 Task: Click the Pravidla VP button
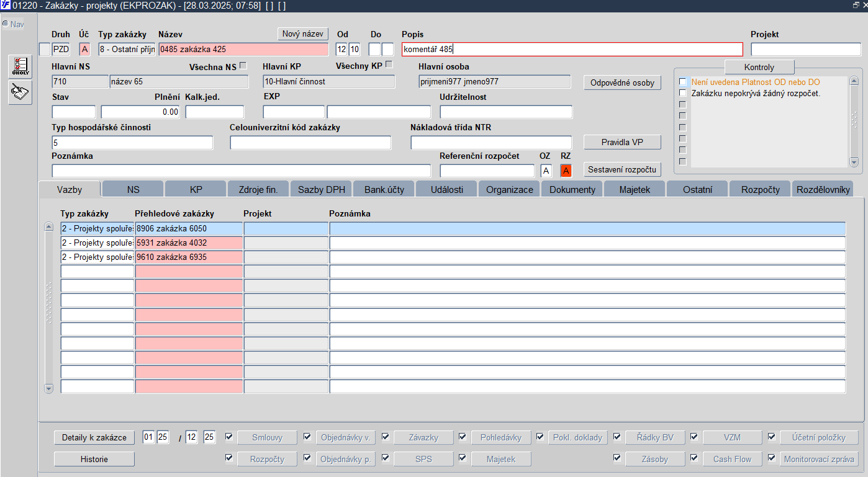(622, 142)
